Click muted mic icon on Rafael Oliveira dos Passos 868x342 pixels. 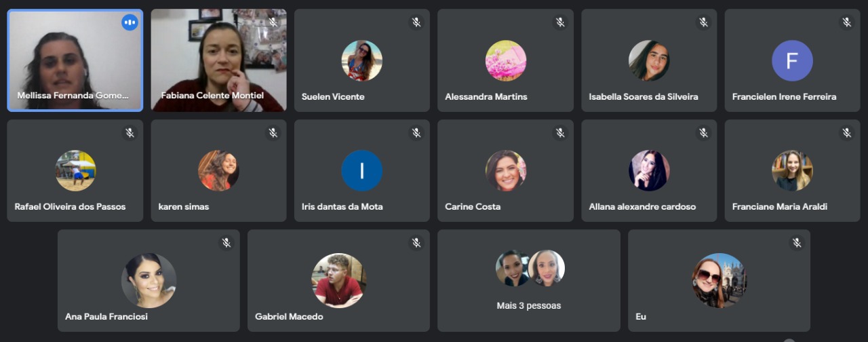[x=130, y=133]
